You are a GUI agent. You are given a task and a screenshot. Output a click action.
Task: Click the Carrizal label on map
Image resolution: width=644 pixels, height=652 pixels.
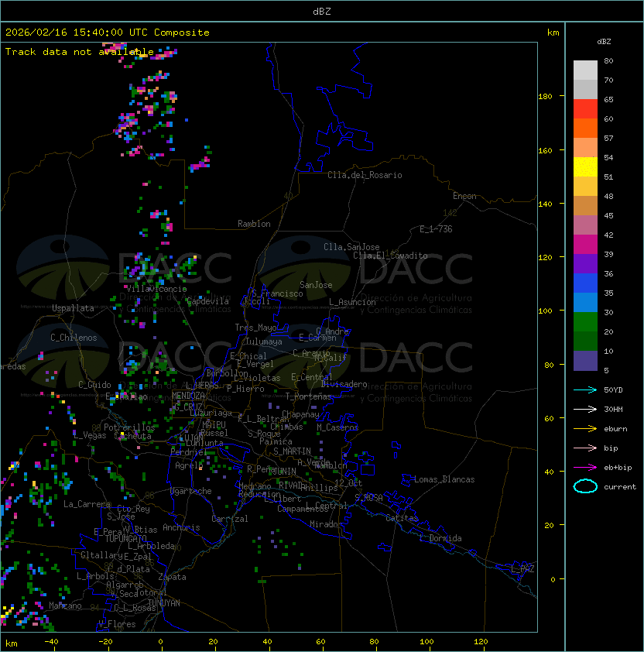point(230,519)
